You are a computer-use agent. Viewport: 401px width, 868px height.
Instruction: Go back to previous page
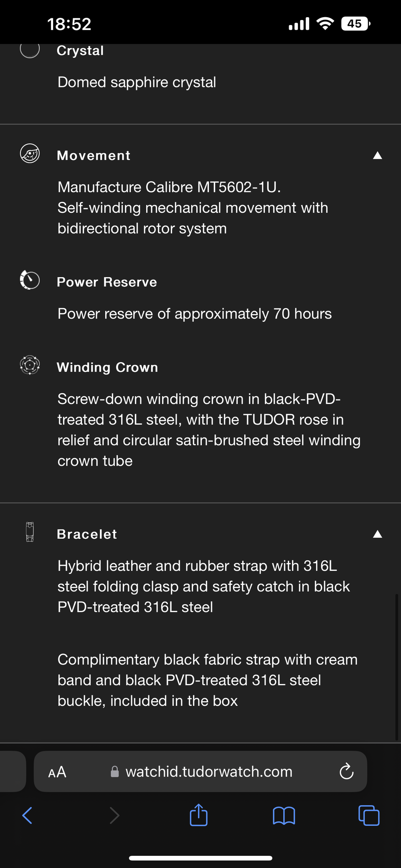tap(27, 815)
